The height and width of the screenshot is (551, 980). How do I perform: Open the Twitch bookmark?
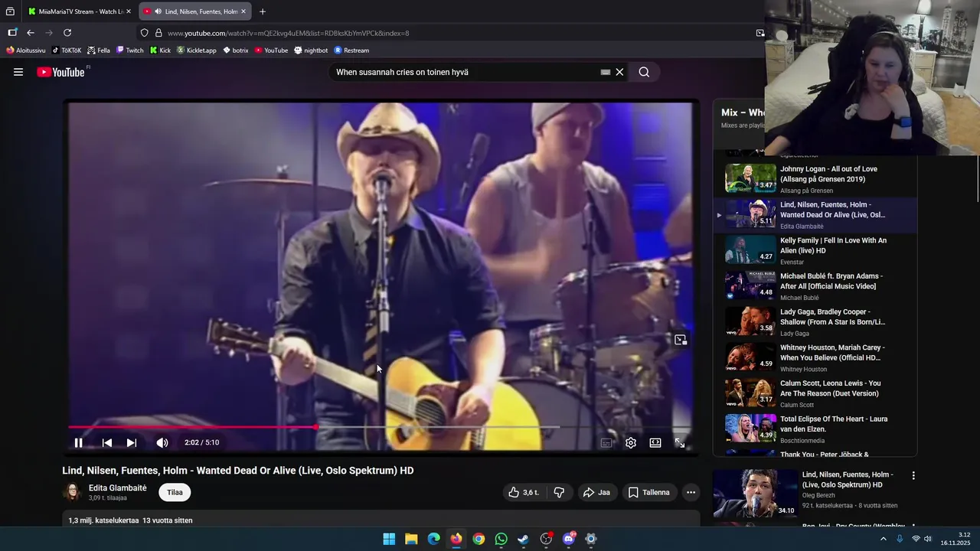(130, 51)
